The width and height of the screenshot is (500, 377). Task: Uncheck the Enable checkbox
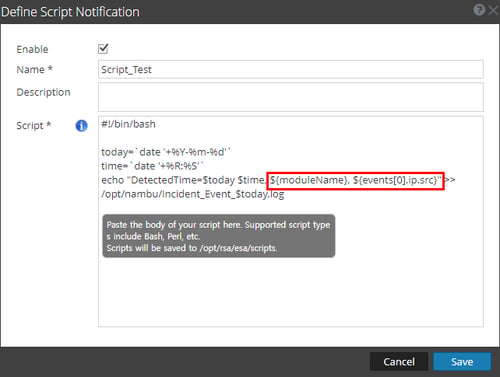[x=103, y=49]
